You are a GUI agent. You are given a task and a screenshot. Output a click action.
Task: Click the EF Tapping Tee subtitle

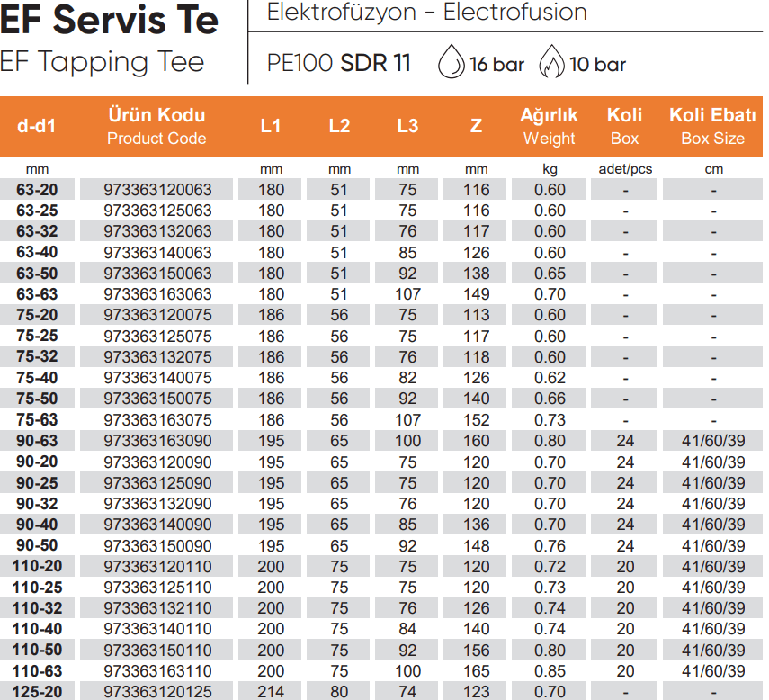click(x=102, y=62)
